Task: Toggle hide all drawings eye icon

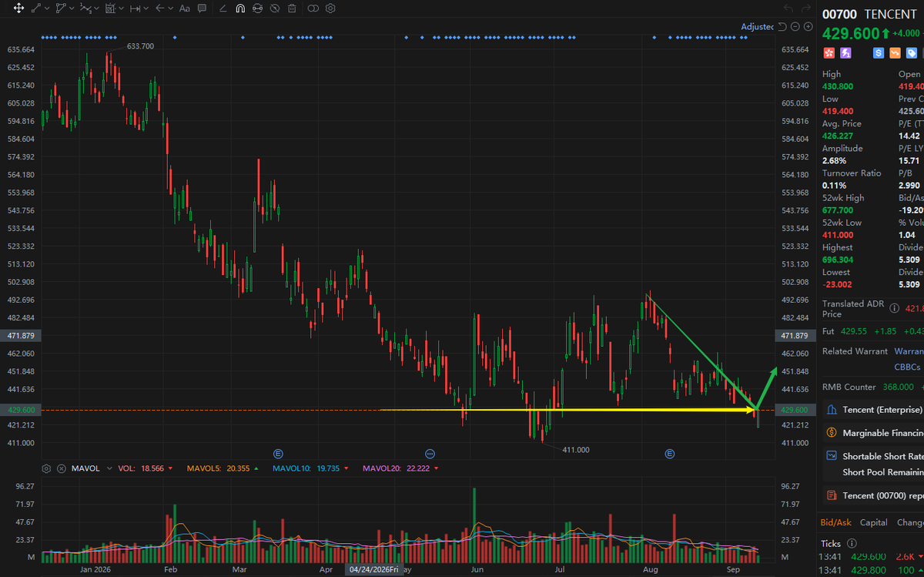Action: 275,9
